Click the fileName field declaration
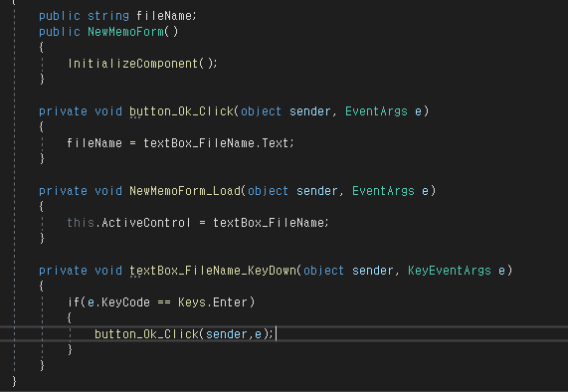The image size is (568, 392). point(165,16)
